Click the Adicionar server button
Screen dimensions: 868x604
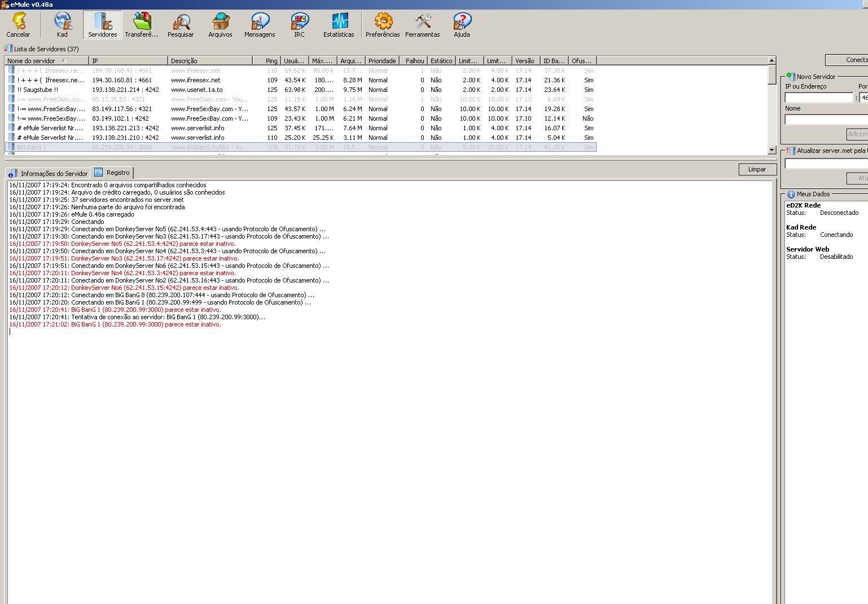[857, 134]
